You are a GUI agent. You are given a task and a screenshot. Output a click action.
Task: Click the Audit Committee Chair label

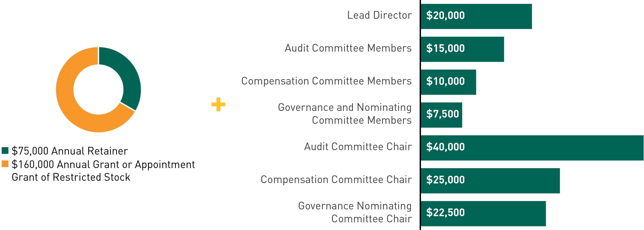point(358,147)
